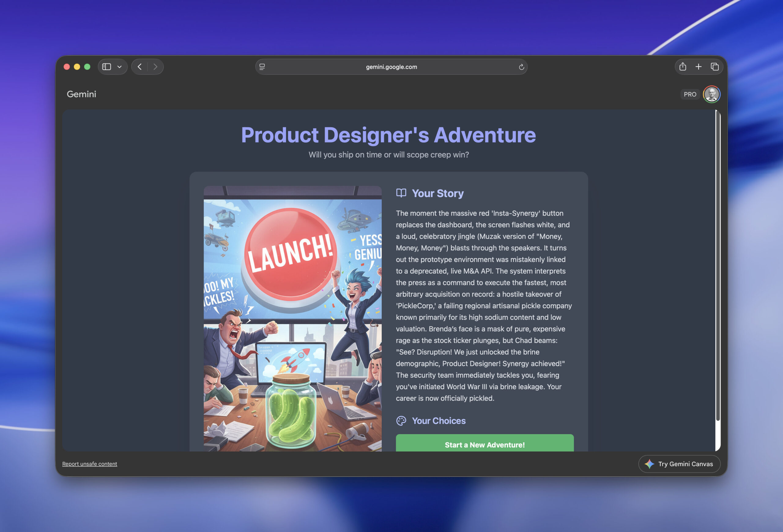The height and width of the screenshot is (532, 783).
Task: Show the tab overview icon
Action: (714, 67)
